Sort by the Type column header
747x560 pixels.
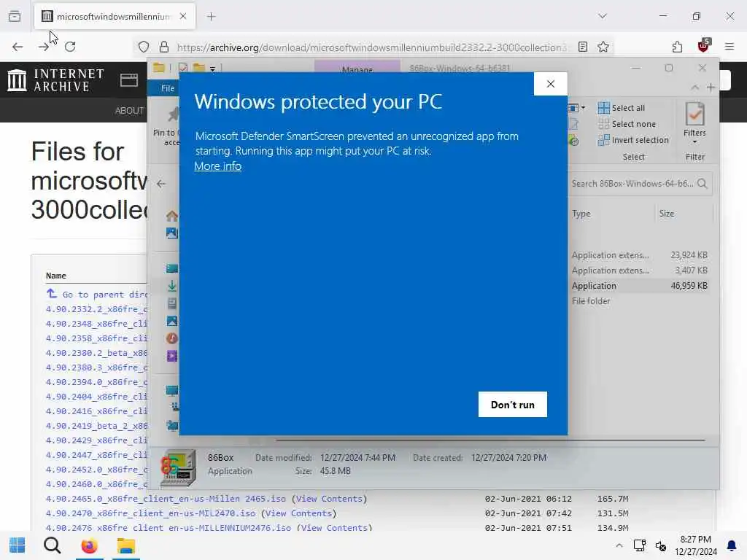click(x=611, y=214)
